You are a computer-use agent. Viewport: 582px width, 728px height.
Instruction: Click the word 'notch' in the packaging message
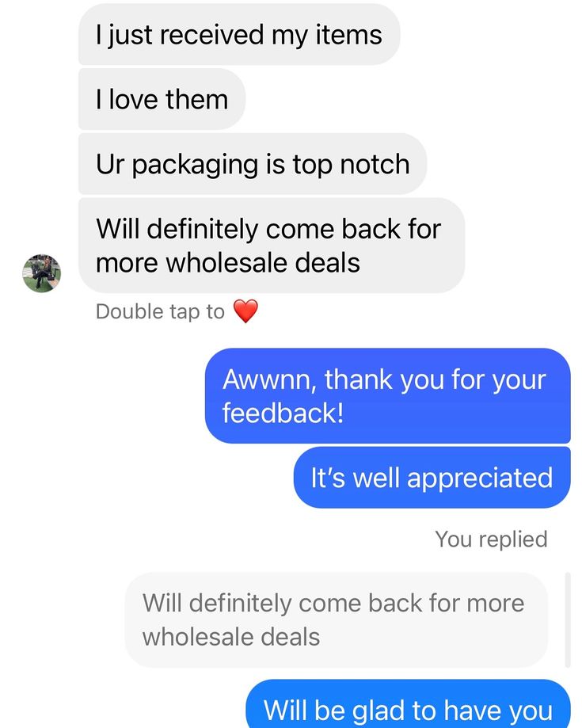point(375,164)
